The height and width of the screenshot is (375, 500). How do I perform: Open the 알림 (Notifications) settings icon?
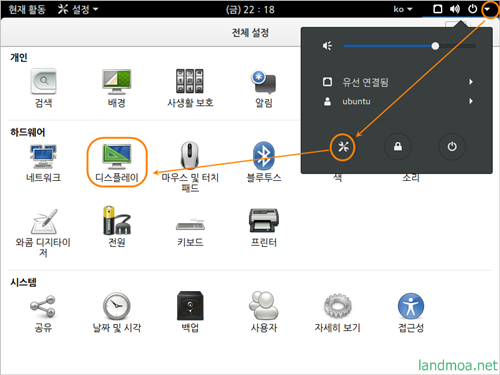click(x=263, y=82)
